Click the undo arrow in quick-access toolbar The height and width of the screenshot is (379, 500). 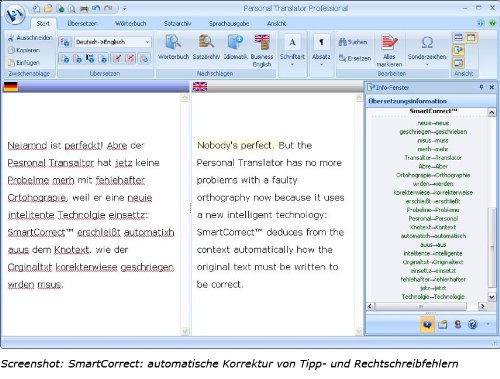pyautogui.click(x=96, y=8)
